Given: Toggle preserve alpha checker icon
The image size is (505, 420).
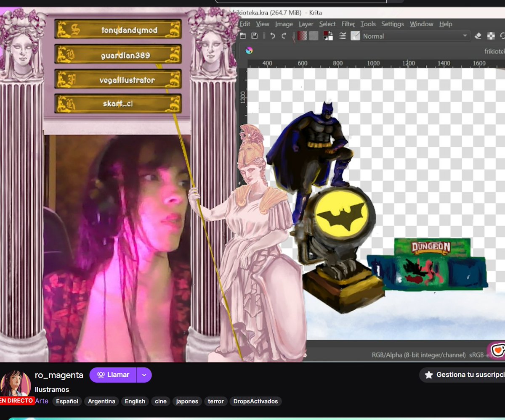Looking at the screenshot, I should 491,36.
